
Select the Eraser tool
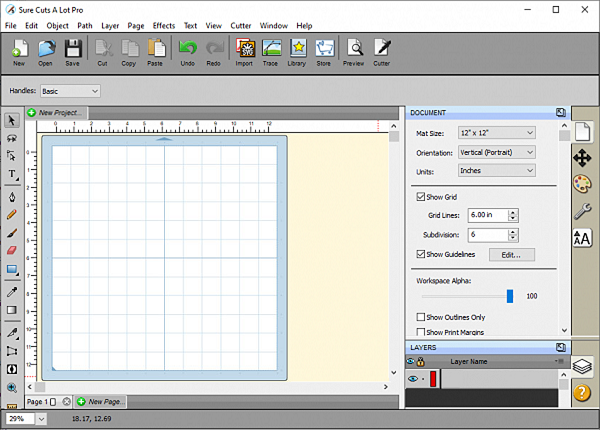[x=12, y=251]
